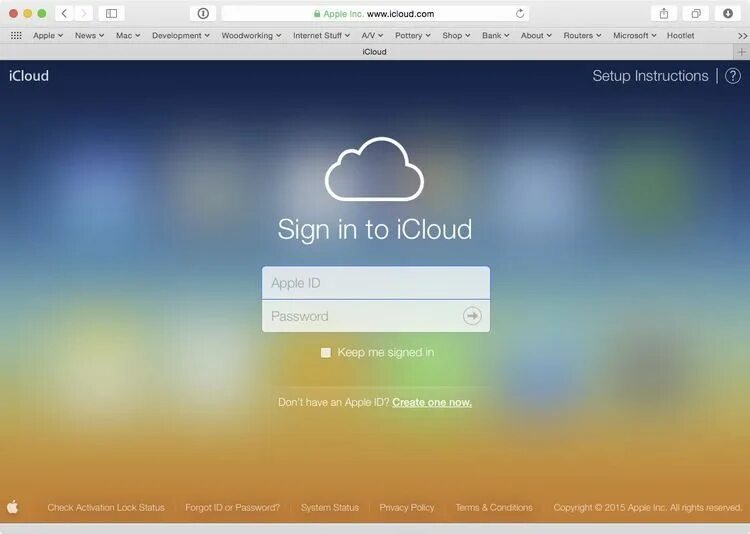Show the Safari sidebar

(x=111, y=13)
